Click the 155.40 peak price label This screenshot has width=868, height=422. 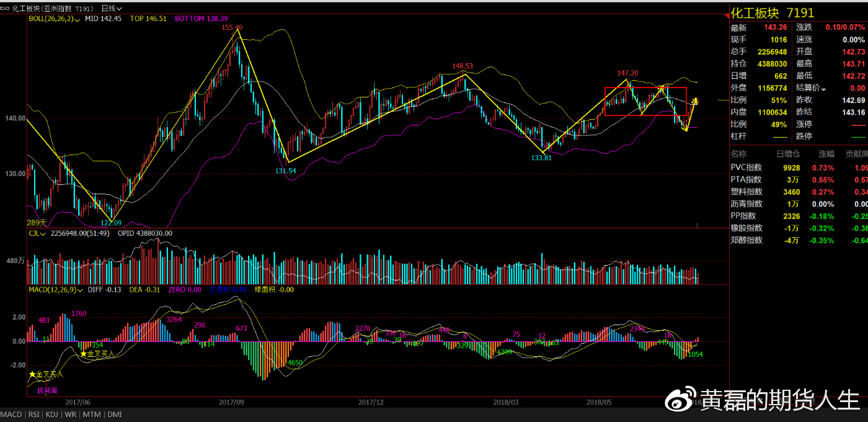tap(232, 27)
